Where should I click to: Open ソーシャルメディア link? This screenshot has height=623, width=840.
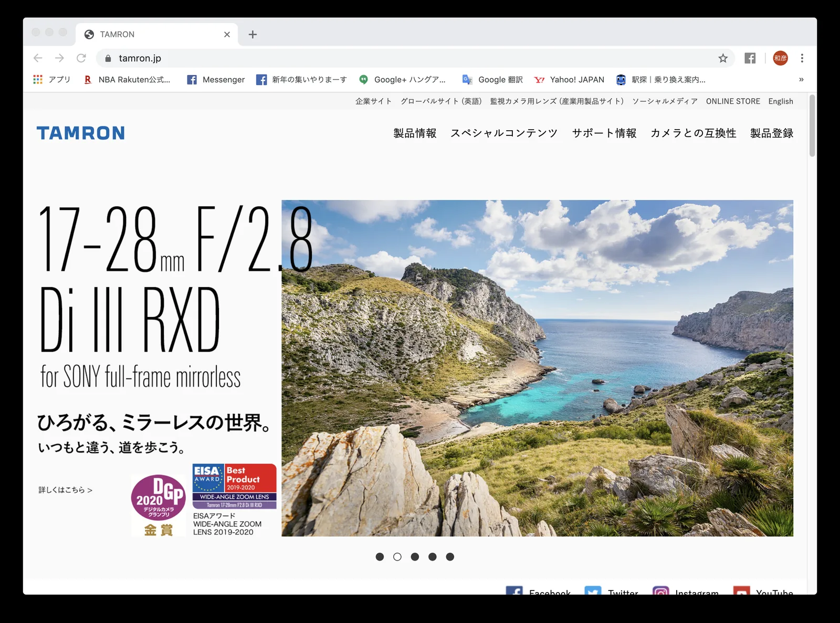[665, 101]
